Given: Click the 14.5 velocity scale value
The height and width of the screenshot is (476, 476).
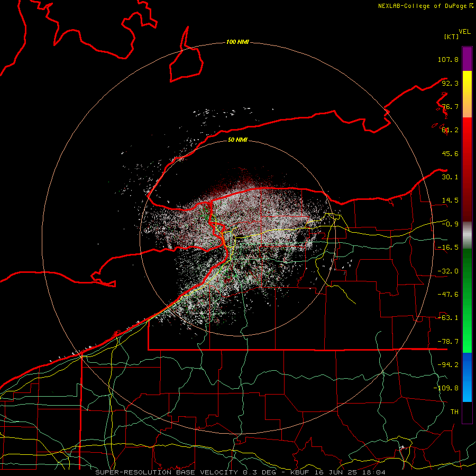Looking at the screenshot, I should coord(450,200).
